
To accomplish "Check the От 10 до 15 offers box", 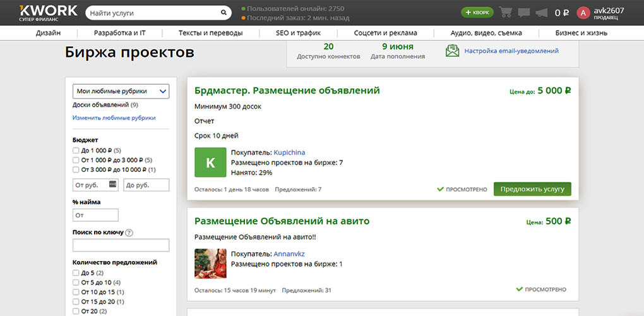I will coord(76,292).
